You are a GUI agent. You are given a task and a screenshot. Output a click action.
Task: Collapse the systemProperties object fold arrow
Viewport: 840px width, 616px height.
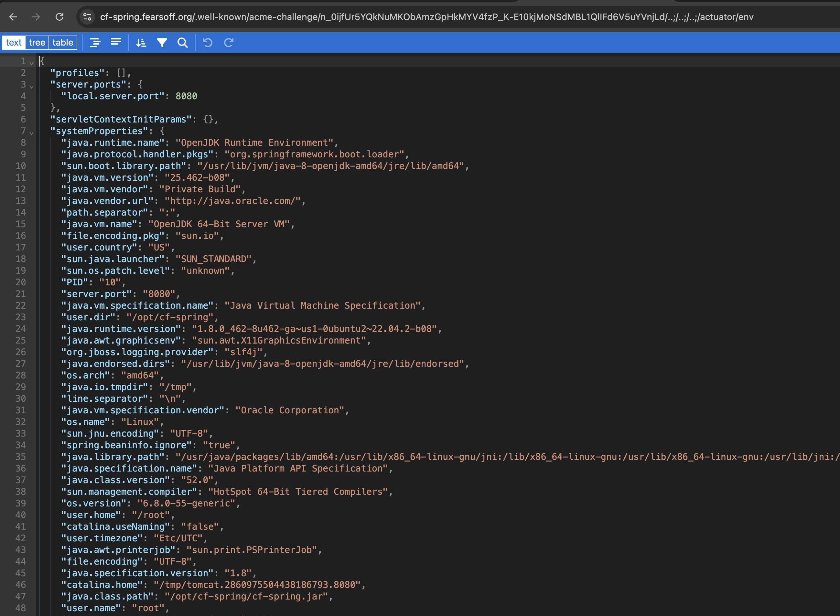pyautogui.click(x=32, y=133)
